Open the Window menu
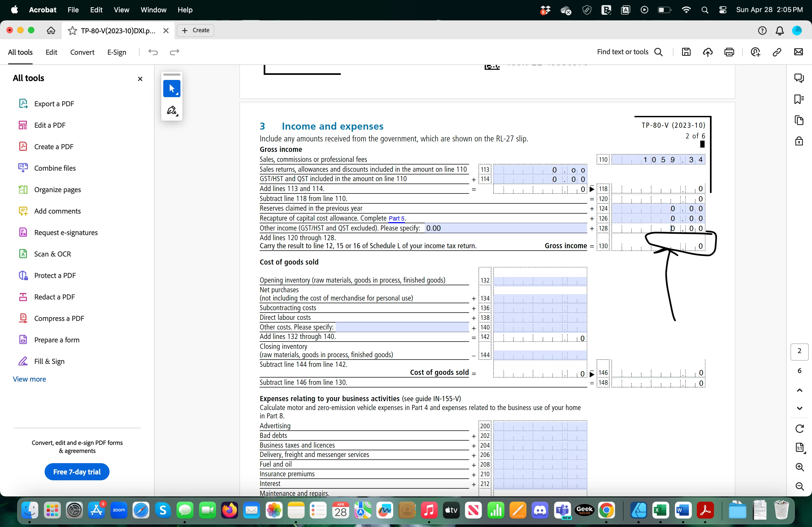Viewport: 812px width, 527px height. [x=153, y=10]
